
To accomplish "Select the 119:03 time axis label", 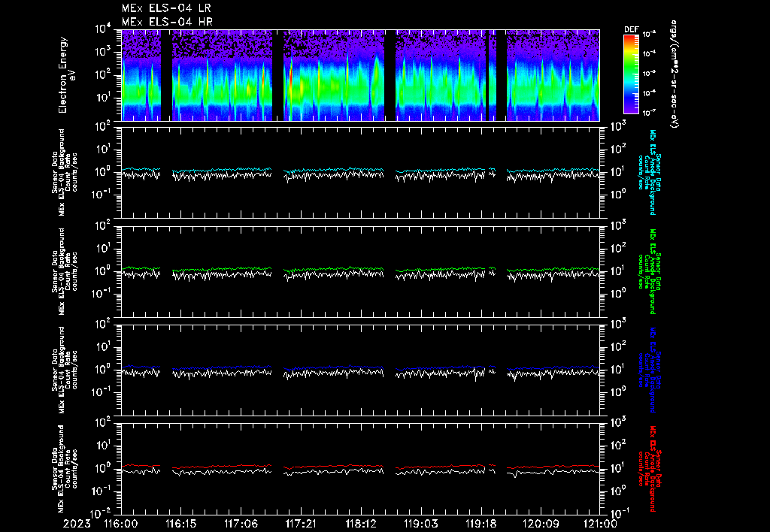I will tap(421, 522).
